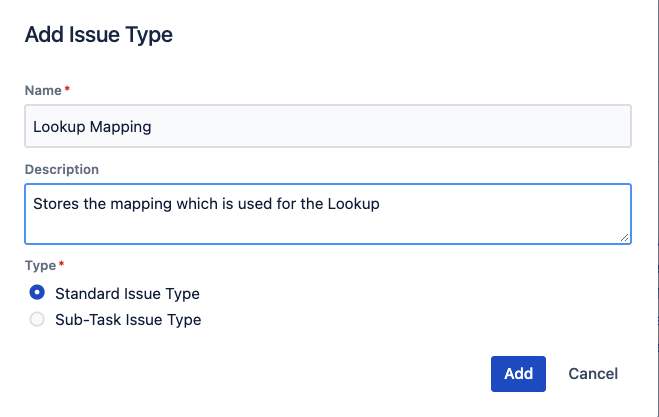Select the Standard Issue Type radio button
Screen dimensions: 659x417
click(x=37, y=293)
